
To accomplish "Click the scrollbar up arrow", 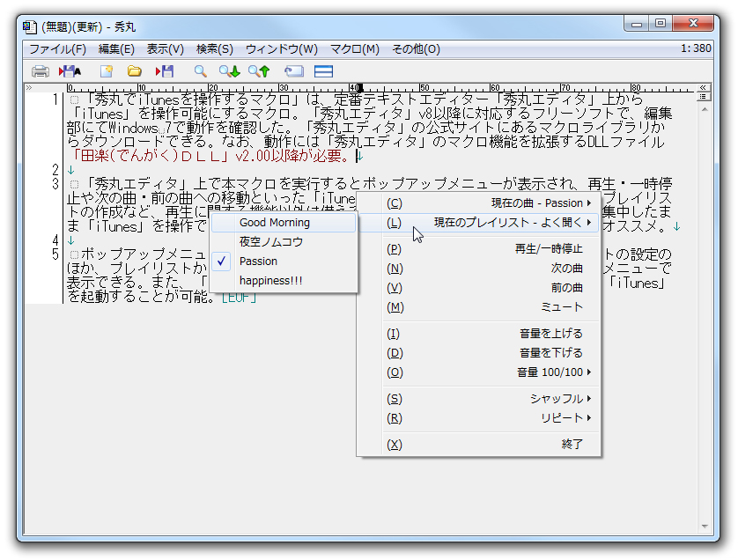I will 705,109.
